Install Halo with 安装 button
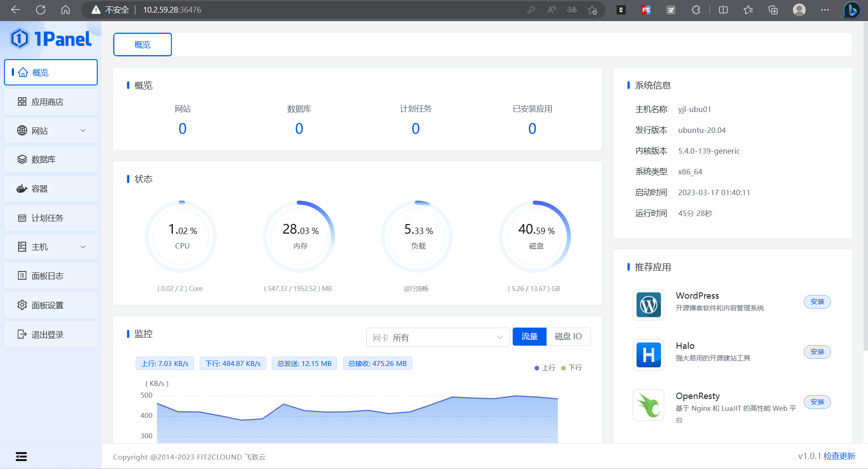The height and width of the screenshot is (469, 868). click(817, 352)
